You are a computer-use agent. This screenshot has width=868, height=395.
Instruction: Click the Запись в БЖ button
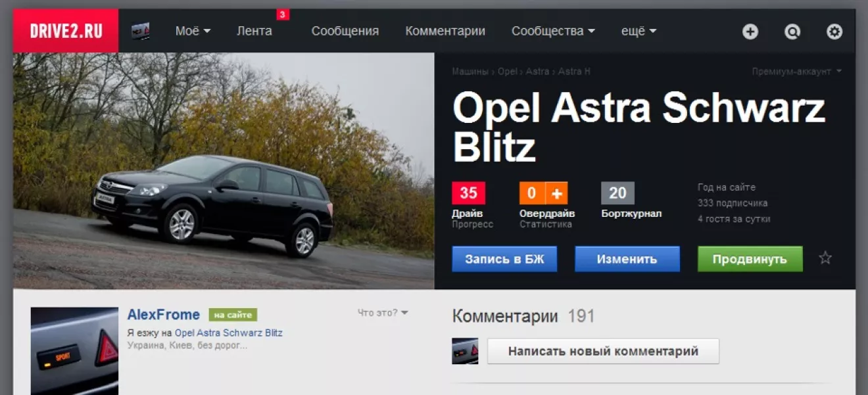pos(504,259)
